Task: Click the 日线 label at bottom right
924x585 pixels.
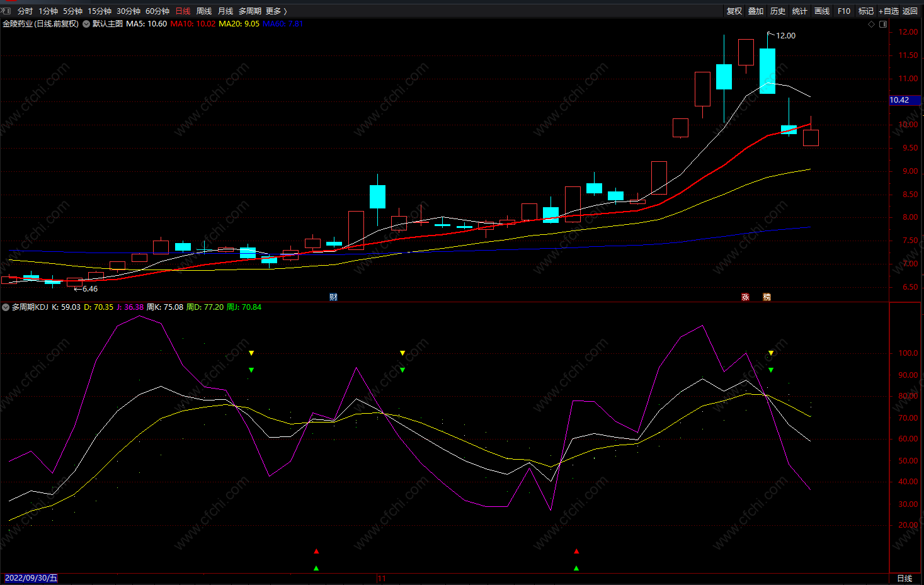Action: point(904,578)
